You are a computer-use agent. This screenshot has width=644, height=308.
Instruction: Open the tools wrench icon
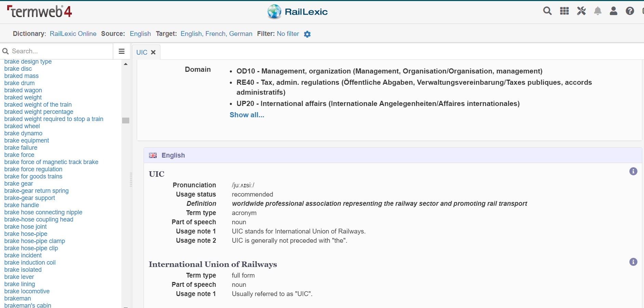pyautogui.click(x=581, y=11)
